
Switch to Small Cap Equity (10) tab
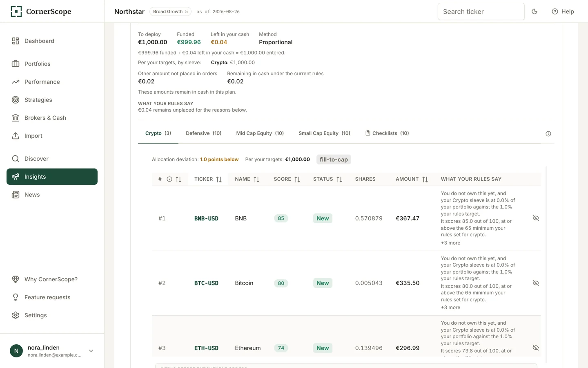[x=324, y=133]
